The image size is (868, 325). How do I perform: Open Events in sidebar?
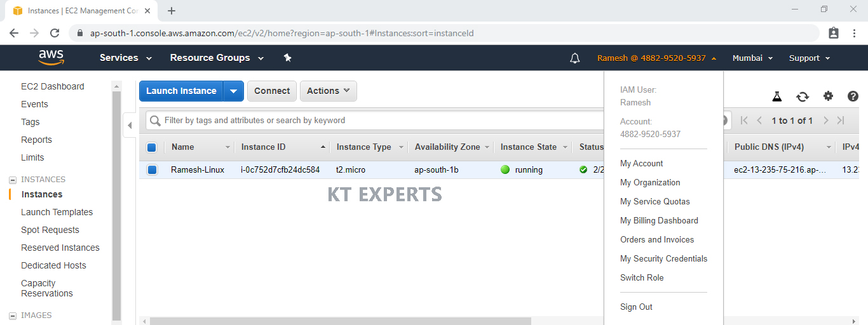[x=34, y=104]
